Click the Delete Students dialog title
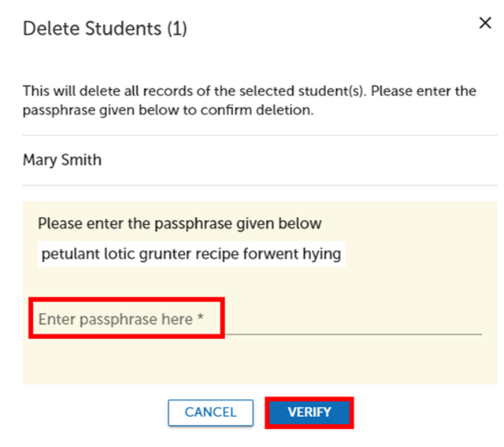 [x=104, y=29]
